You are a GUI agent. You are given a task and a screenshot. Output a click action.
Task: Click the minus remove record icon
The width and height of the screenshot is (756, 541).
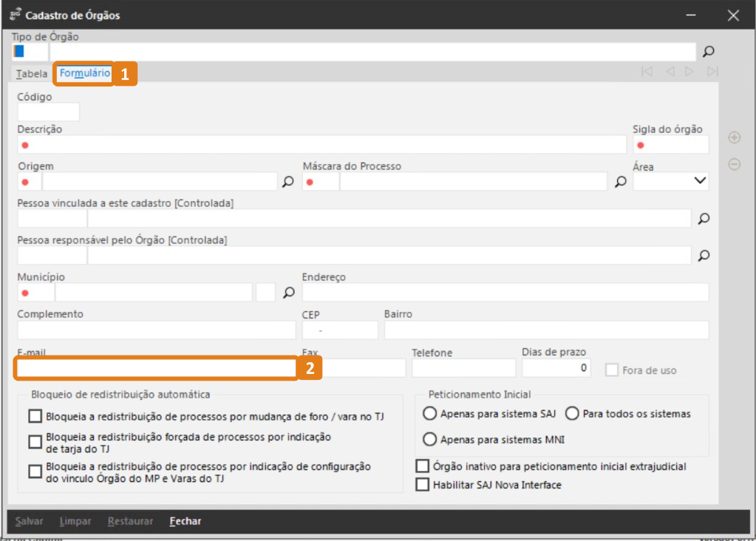coord(734,164)
